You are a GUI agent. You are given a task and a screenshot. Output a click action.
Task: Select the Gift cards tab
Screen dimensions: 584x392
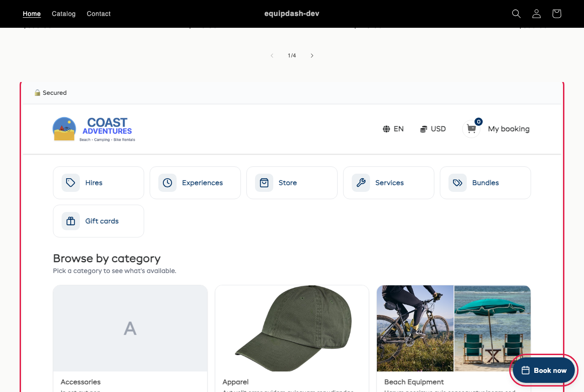coord(99,221)
